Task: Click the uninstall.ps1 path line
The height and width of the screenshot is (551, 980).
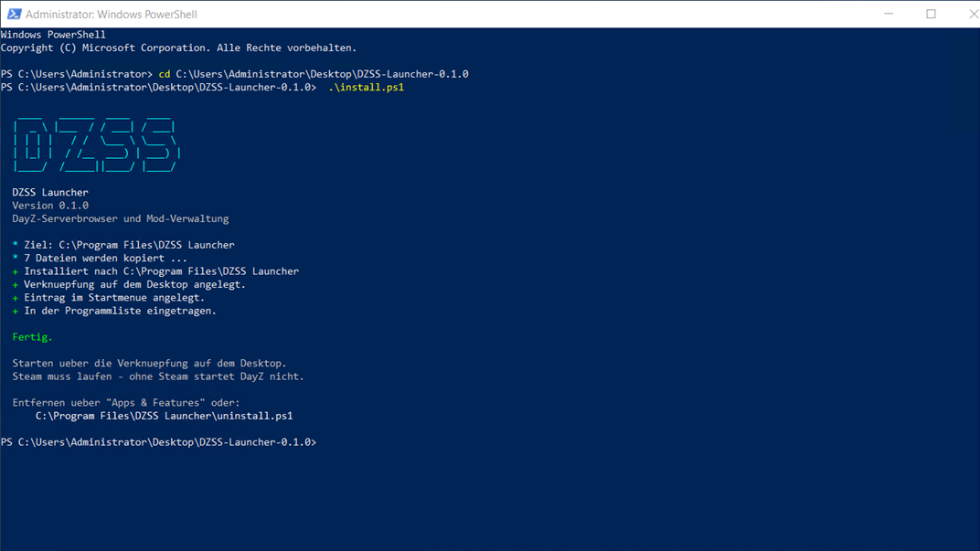Action: (x=164, y=416)
